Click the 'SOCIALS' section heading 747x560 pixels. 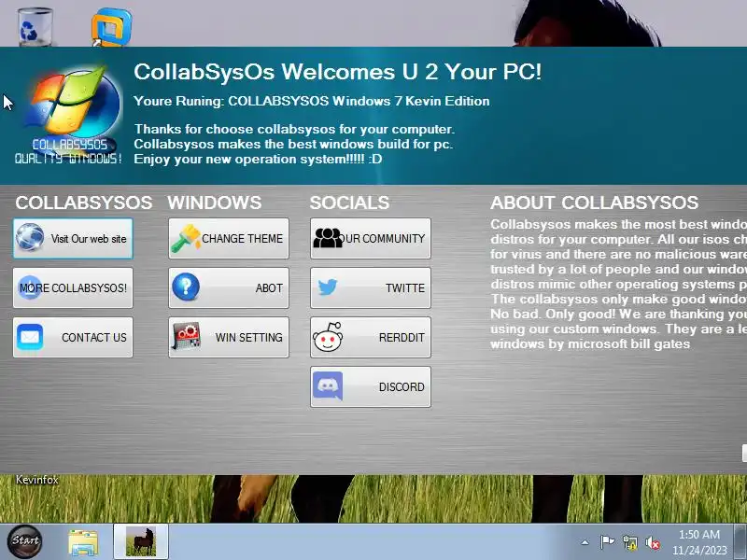349,203
